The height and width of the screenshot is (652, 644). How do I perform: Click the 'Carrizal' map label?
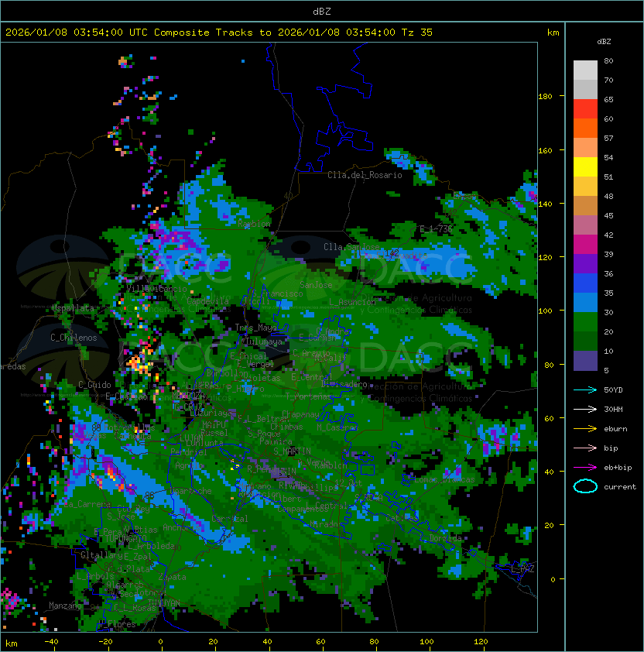pos(230,519)
